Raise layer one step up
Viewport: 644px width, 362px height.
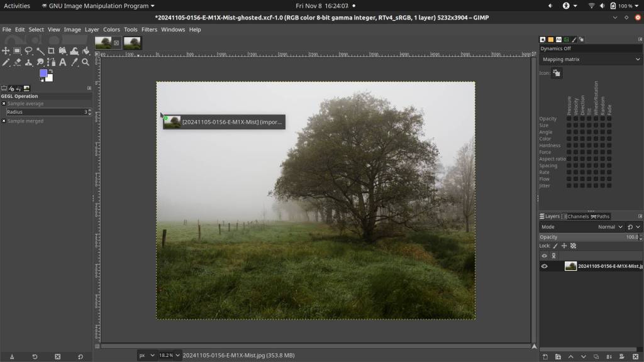click(570, 357)
